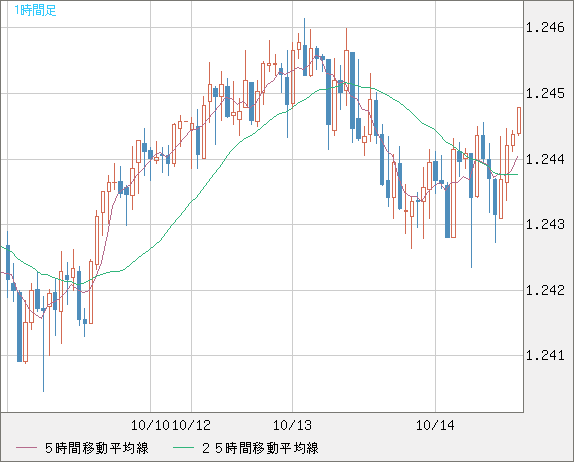Click the 1.241 price axis label

(545, 355)
